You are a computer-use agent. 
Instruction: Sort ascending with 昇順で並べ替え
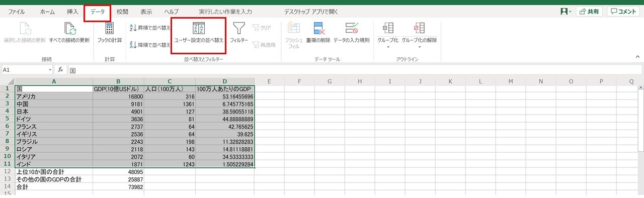(x=150, y=28)
